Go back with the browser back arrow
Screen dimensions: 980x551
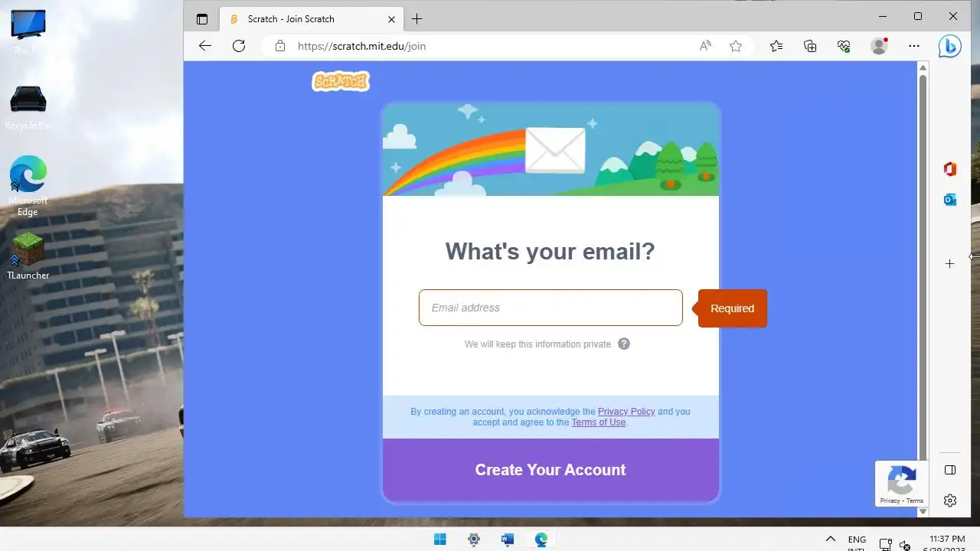point(204,46)
